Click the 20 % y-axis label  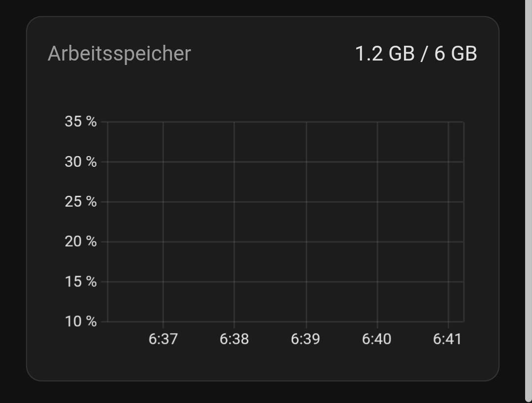coord(81,242)
